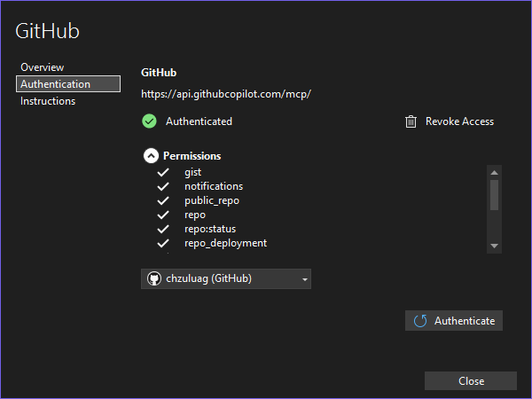
Task: Collapse the Permissions section chevron
Action: [x=151, y=156]
